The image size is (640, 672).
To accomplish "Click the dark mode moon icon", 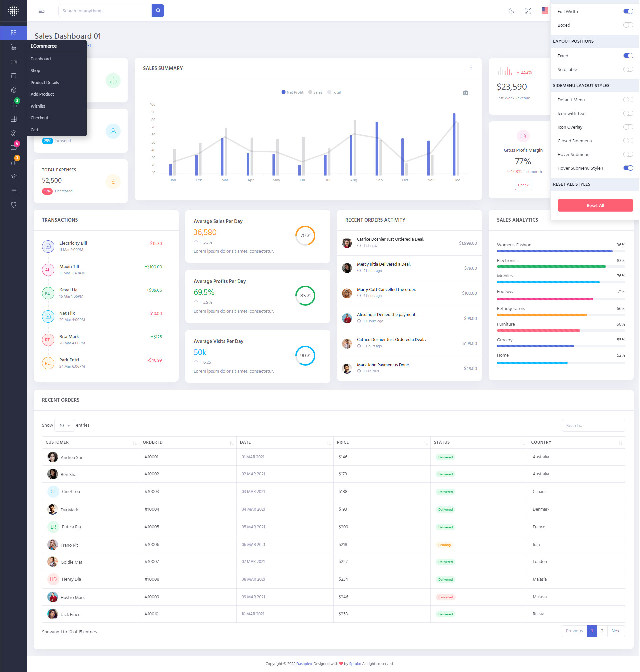I will coord(511,11).
